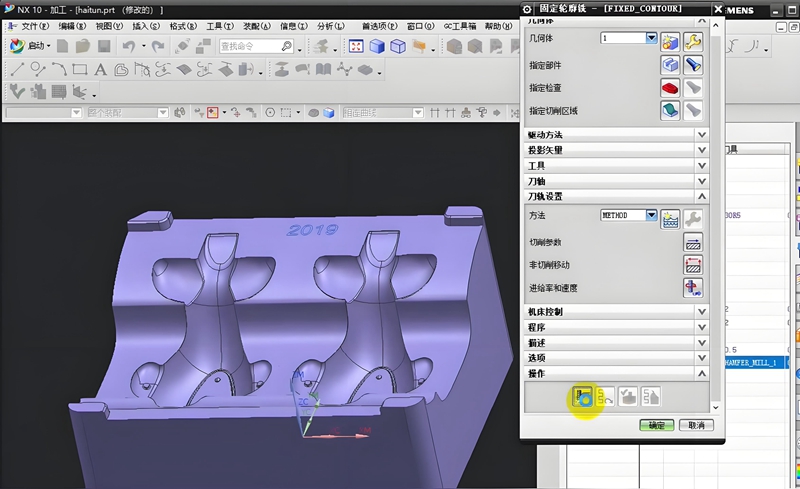Click the Specify Check (指定检查) icon
Screen dimensions: 800x489
[670, 87]
